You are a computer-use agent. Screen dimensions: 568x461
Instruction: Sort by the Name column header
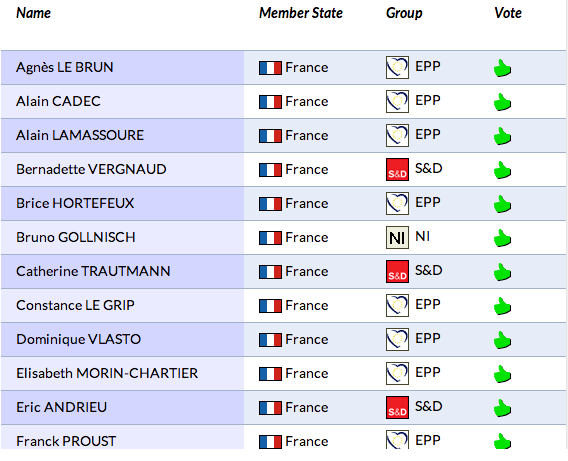33,13
